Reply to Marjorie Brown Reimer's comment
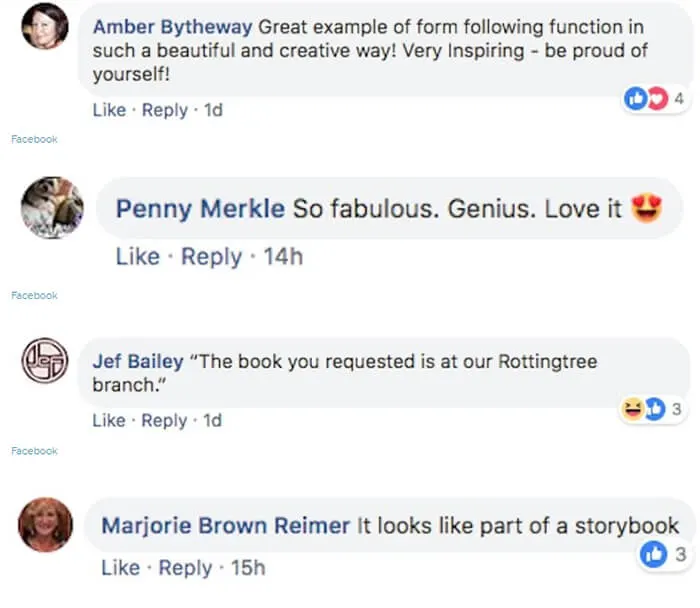700x608 pixels. (185, 569)
